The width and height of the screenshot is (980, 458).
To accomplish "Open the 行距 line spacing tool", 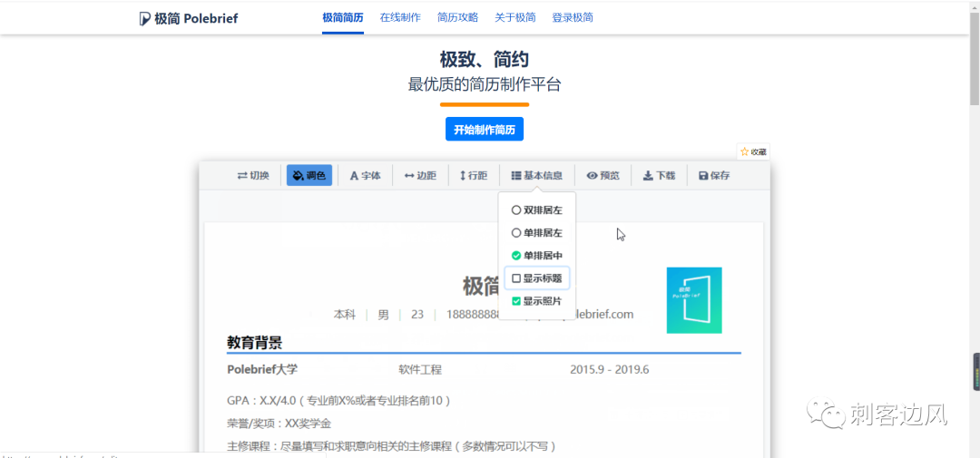I will click(474, 176).
